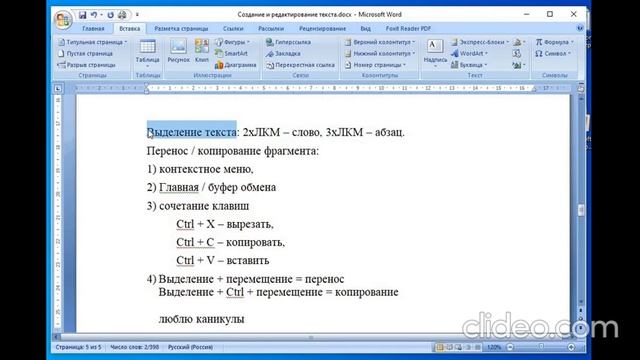Open the Ссылки tab
Screen dimensions: 640x360
233,29
